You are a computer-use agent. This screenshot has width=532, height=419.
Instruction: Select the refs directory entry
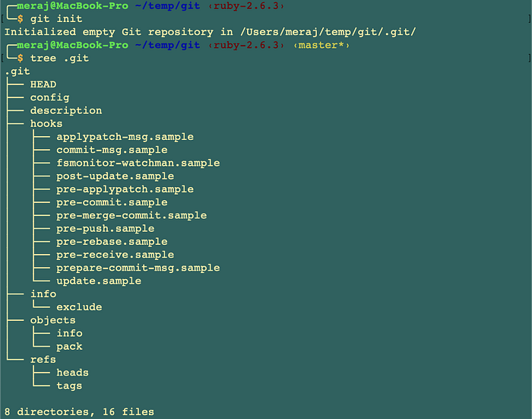coord(43,359)
